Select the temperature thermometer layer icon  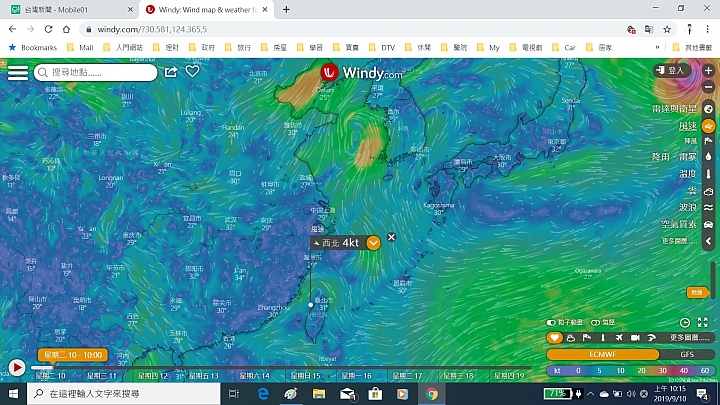709,174
